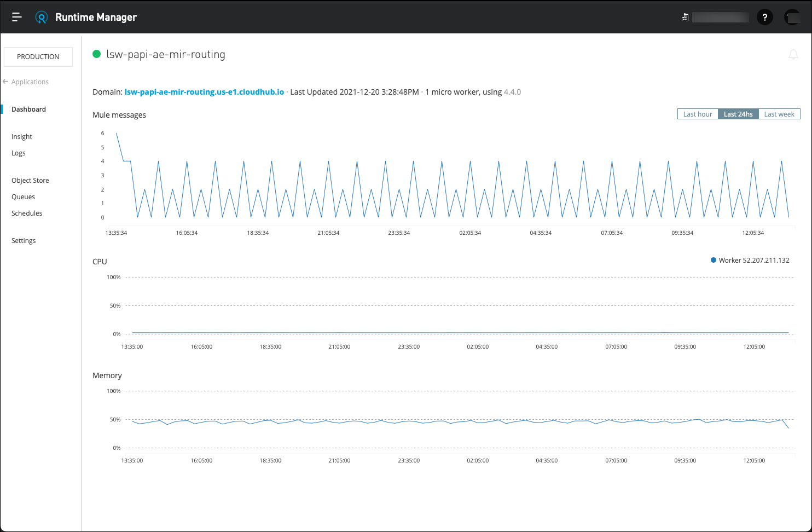Open Object Store in sidebar
812x532 pixels.
pos(30,180)
